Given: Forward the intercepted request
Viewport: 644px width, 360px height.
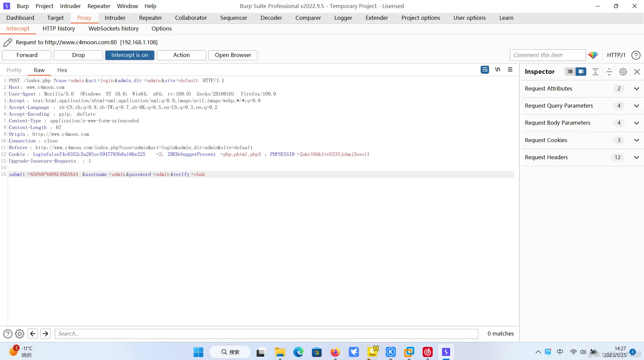Looking at the screenshot, I should [27, 55].
